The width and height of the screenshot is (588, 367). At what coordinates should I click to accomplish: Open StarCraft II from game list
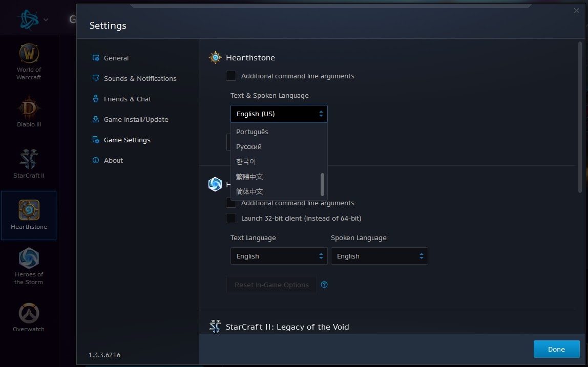tap(29, 164)
